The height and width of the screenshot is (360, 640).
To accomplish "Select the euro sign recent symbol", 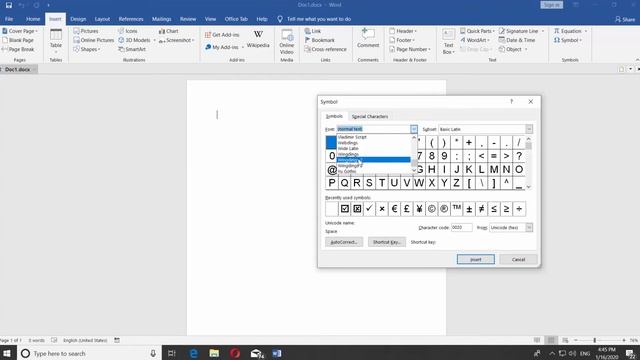I will (x=394, y=209).
